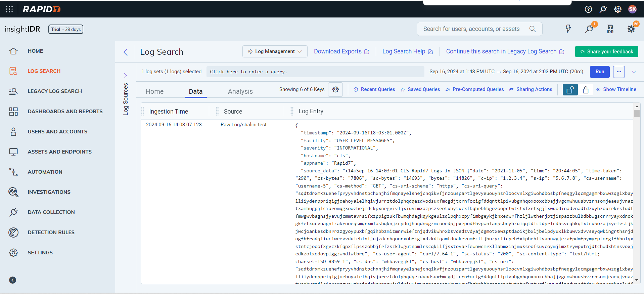Click the Detection Rules target icon

(13, 233)
